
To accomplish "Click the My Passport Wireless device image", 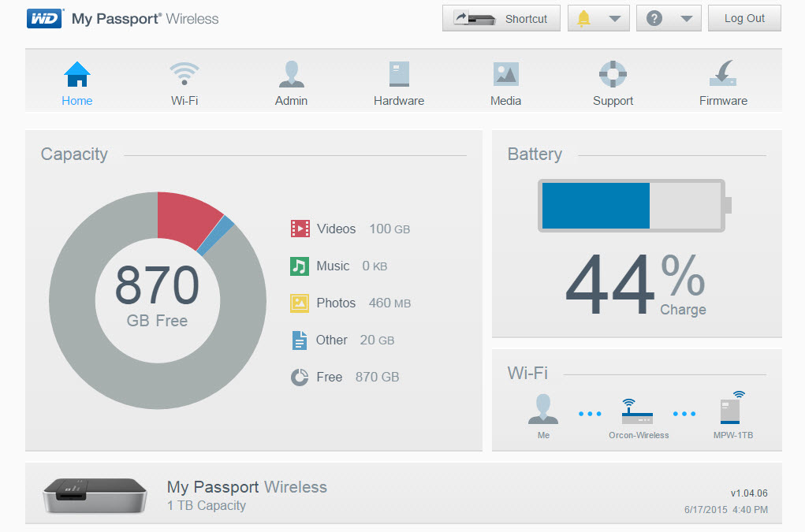I will click(95, 495).
